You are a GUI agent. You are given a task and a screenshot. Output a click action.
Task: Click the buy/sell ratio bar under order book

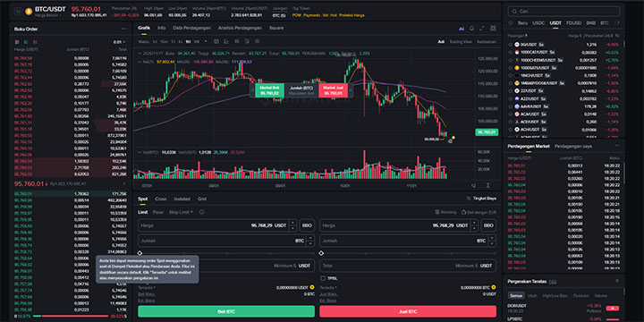tap(70, 316)
